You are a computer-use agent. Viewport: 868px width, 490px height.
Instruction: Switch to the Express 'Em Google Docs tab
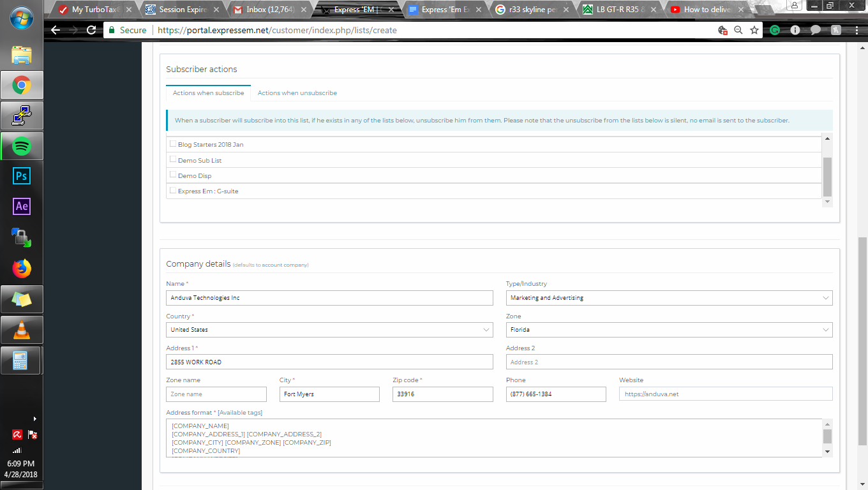point(444,10)
